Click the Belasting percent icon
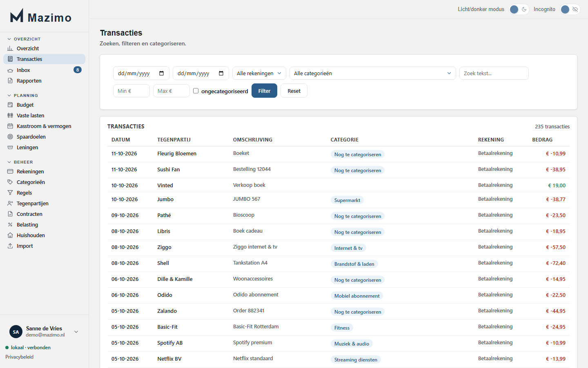The image size is (588, 368). 10,225
